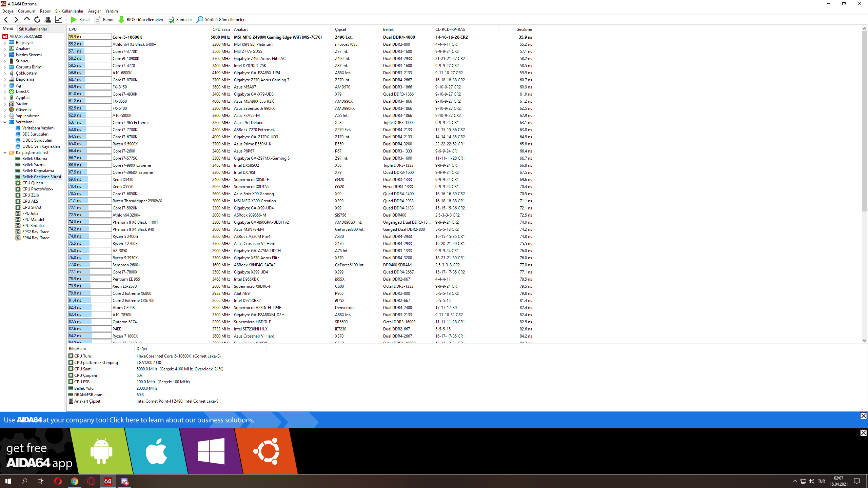Select AIDA64 v6.32.5600 root item
868x488 pixels.
tap(22, 37)
